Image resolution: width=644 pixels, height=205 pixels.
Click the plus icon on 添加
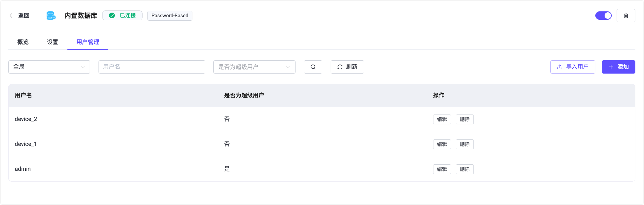pyautogui.click(x=611, y=67)
